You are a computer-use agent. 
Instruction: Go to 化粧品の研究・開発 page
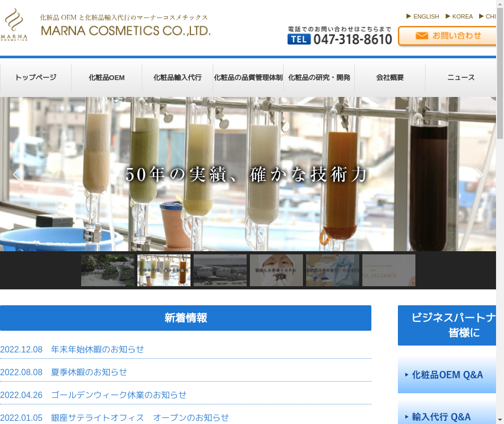point(319,77)
